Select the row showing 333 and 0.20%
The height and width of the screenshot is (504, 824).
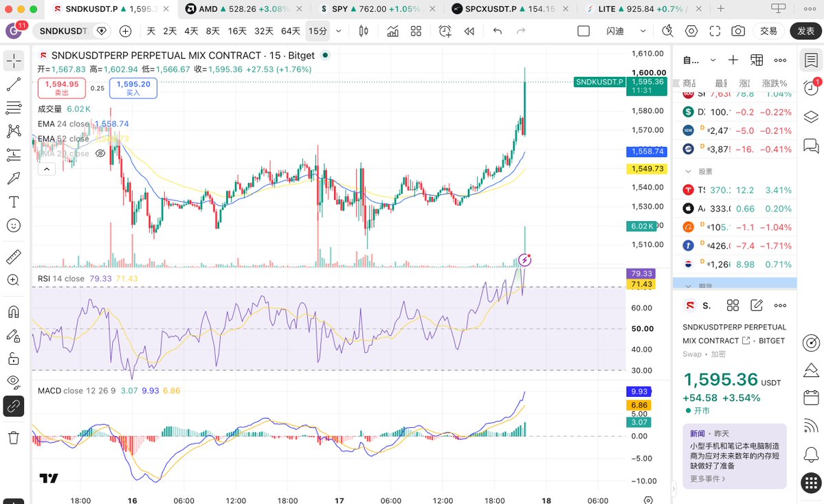(x=735, y=209)
